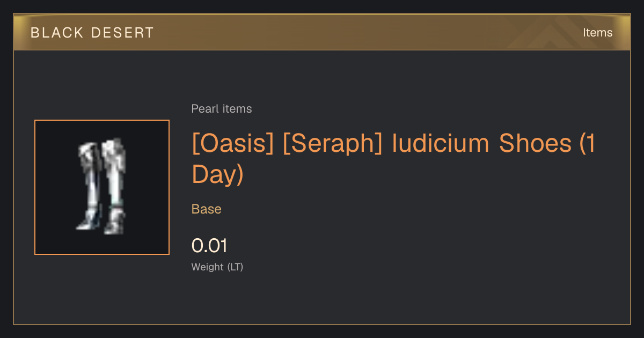Click the Iudicium Shoes item icon
Screen dimensions: 644x338
(102, 187)
